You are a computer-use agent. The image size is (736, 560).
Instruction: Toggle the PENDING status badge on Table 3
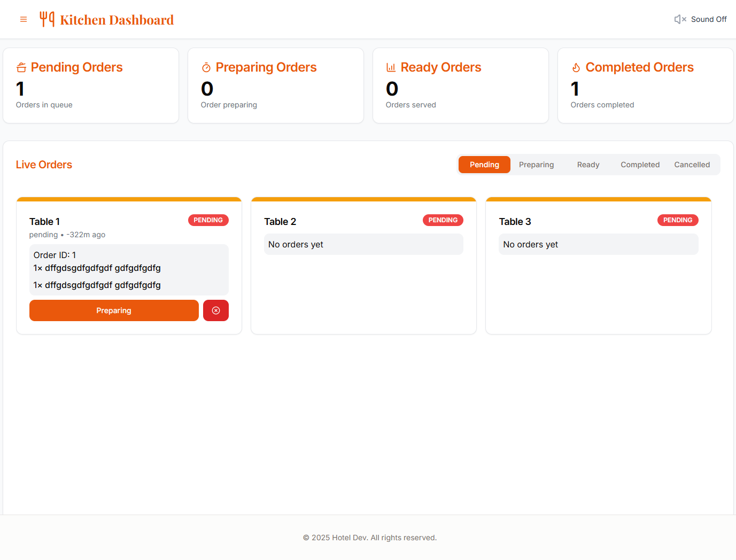coord(678,220)
